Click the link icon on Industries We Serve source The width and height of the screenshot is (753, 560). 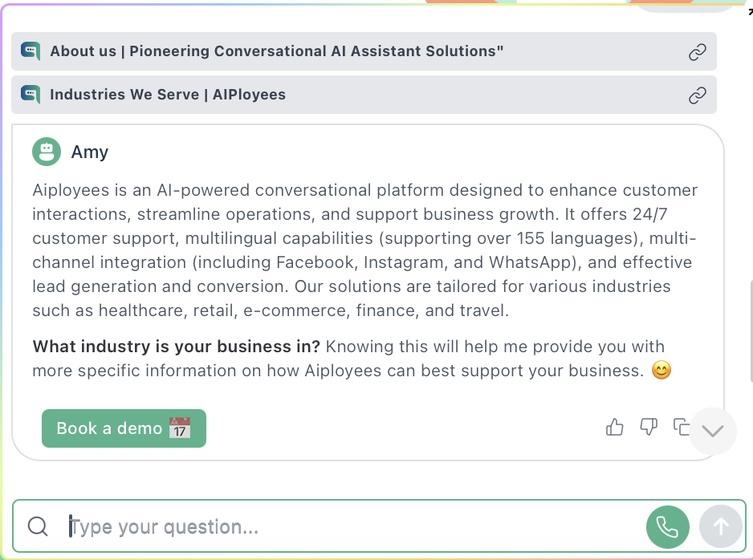pos(698,95)
